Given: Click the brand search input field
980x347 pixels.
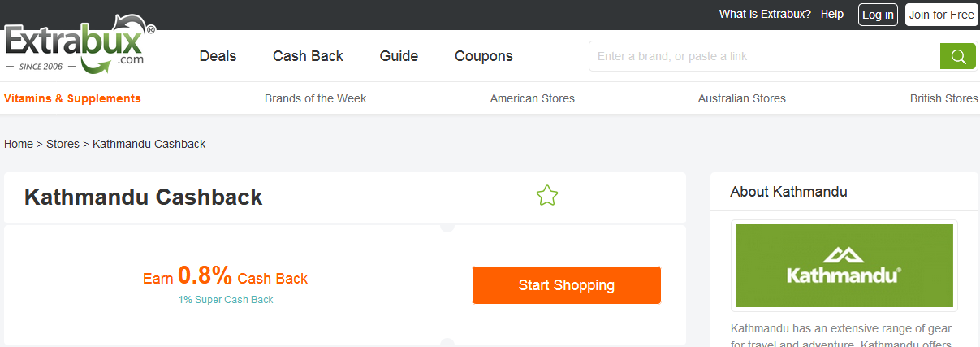Looking at the screenshot, I should [763, 56].
